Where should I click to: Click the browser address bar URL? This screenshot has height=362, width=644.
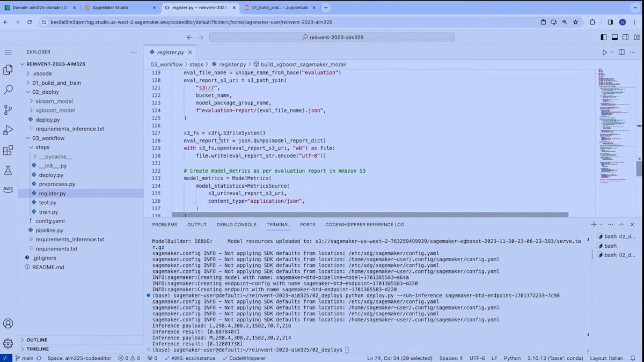click(x=191, y=22)
